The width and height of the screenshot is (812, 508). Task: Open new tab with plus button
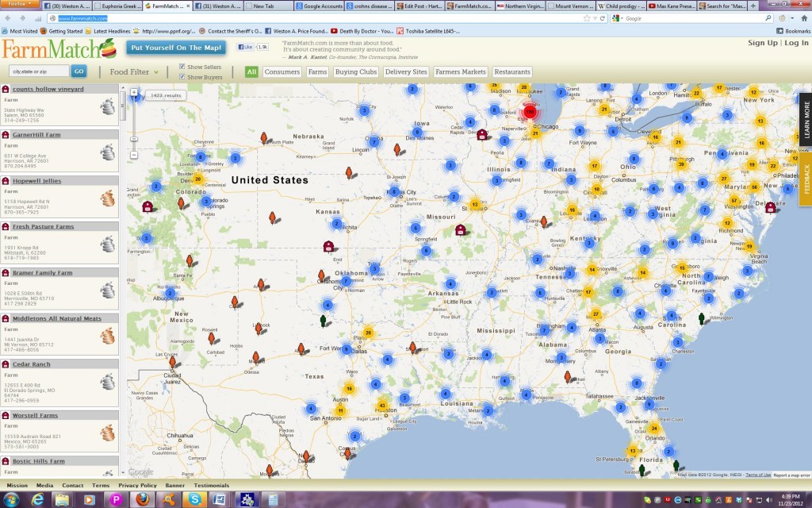[753, 6]
